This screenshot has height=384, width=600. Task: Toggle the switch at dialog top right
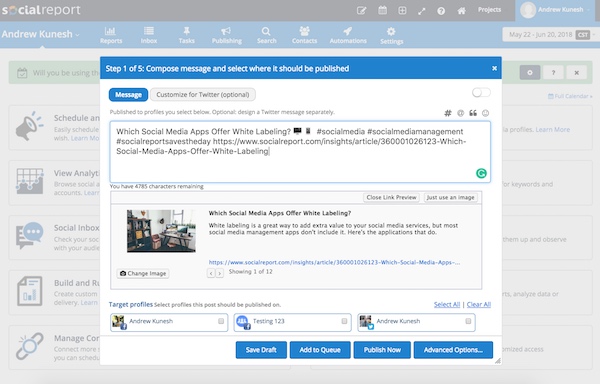[481, 93]
